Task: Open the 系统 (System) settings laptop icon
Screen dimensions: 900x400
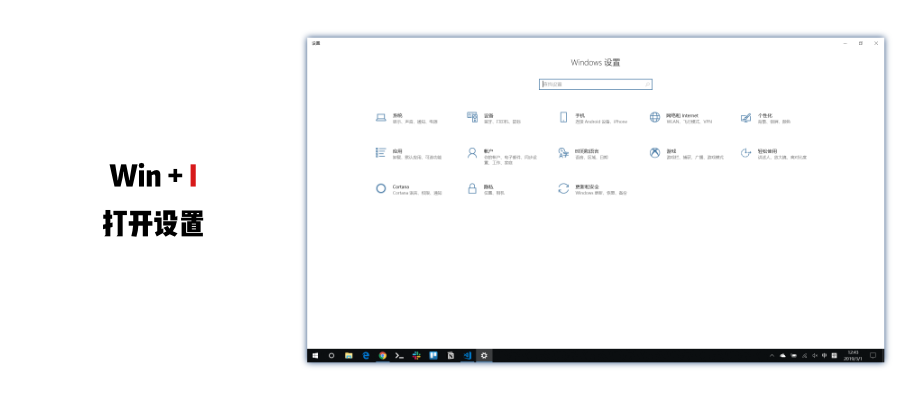Action: point(381,118)
